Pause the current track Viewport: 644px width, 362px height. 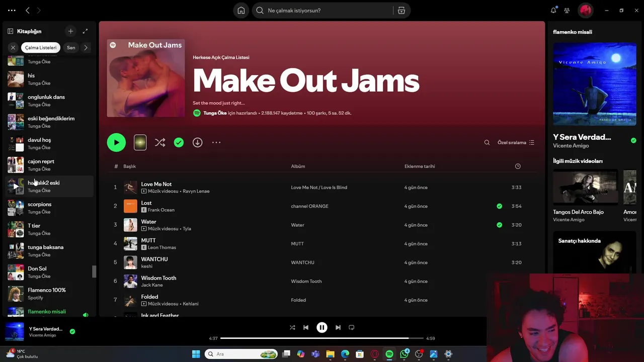pos(322,327)
